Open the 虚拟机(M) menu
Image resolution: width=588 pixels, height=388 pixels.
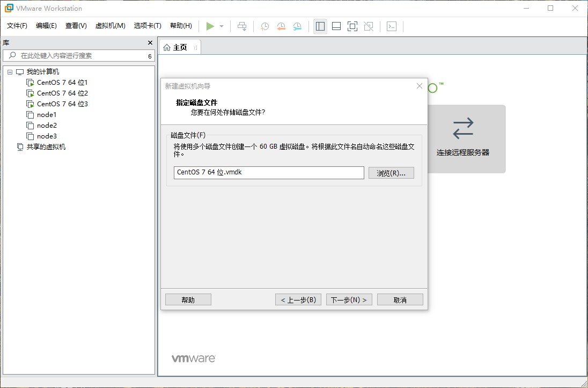click(111, 26)
